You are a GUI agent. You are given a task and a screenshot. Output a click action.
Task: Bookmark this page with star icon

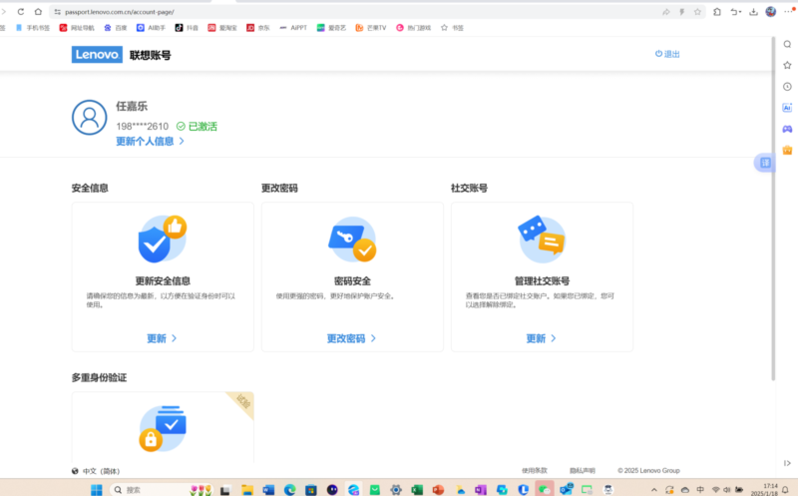point(698,12)
